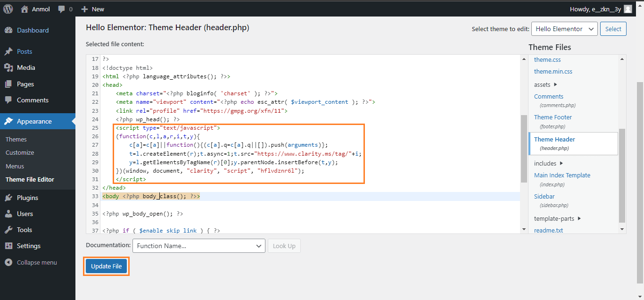
Task: Select the Appearance paintbrush icon
Action: 9,121
